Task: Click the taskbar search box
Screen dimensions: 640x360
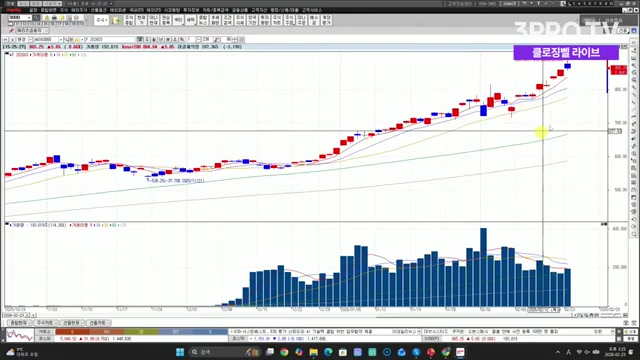Action: pyautogui.click(x=224, y=352)
